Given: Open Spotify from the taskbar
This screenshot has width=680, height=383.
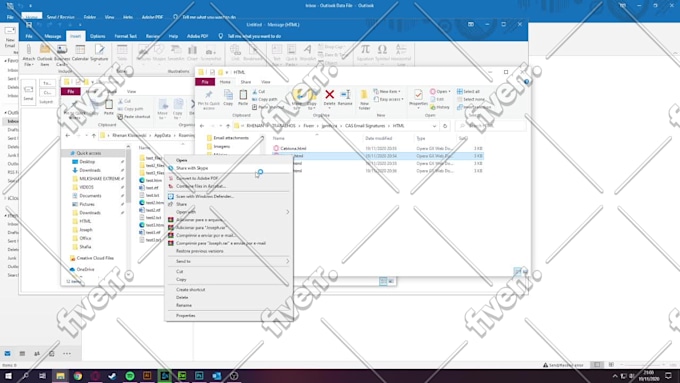Looking at the screenshot, I should 130,376.
